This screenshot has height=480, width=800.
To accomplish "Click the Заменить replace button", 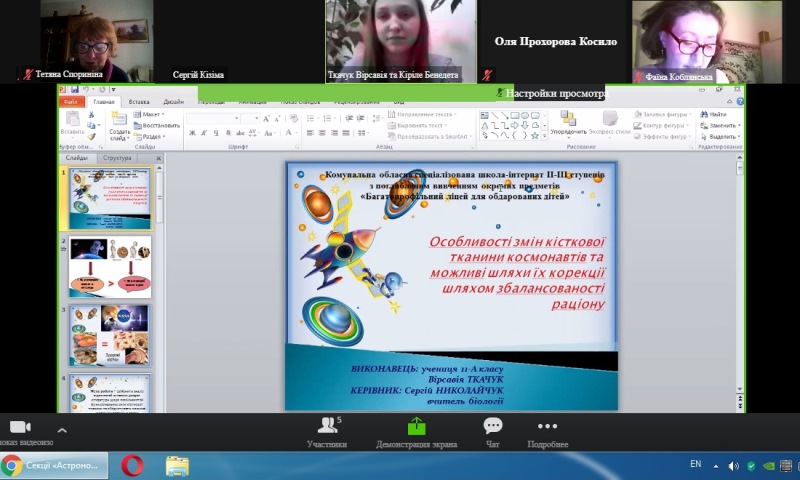I will pyautogui.click(x=720, y=125).
